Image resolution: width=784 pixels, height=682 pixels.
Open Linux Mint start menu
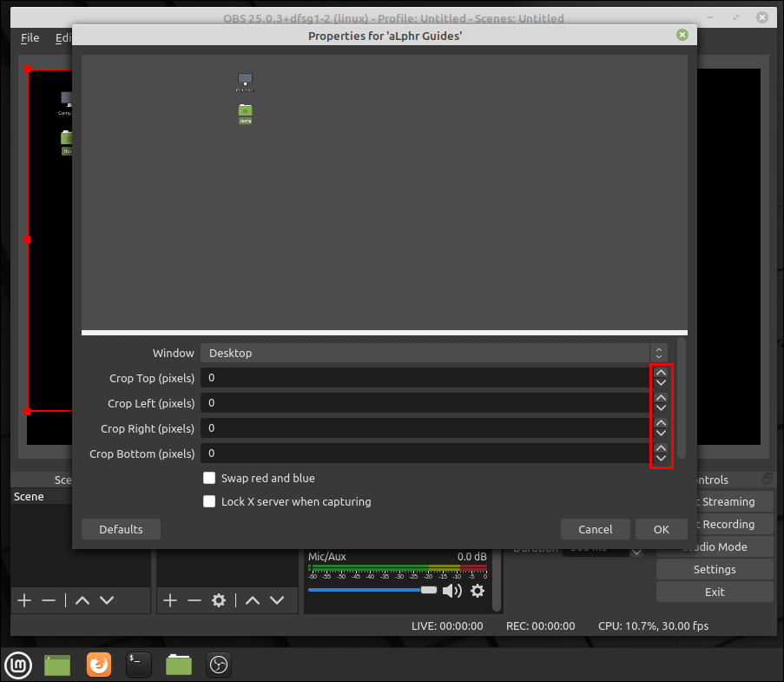(x=18, y=665)
